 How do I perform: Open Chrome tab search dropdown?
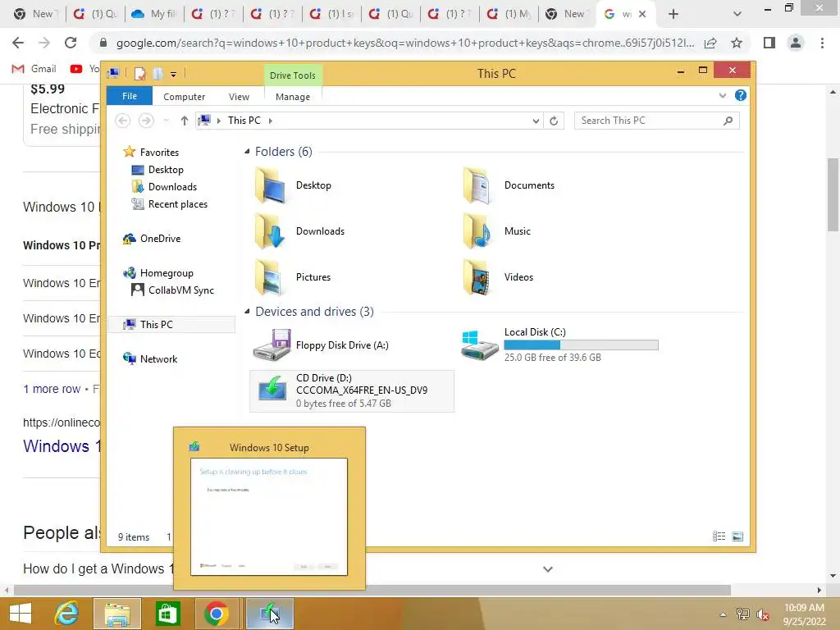[x=737, y=14]
